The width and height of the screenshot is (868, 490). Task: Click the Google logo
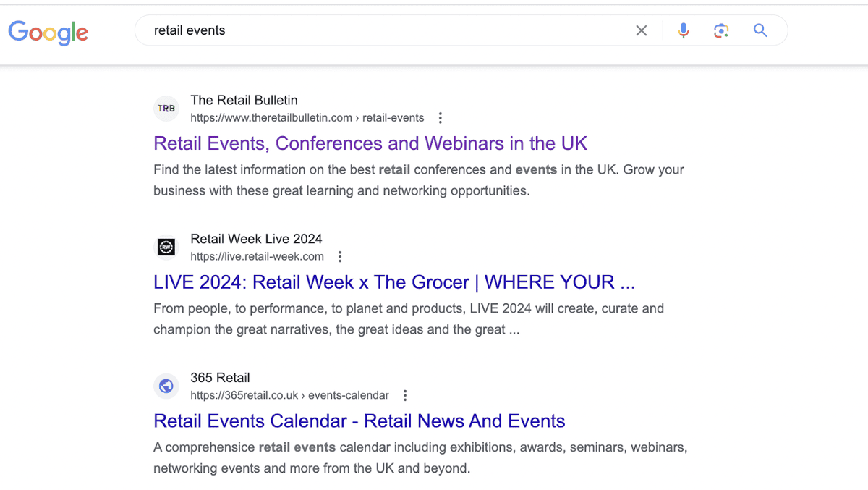click(48, 32)
